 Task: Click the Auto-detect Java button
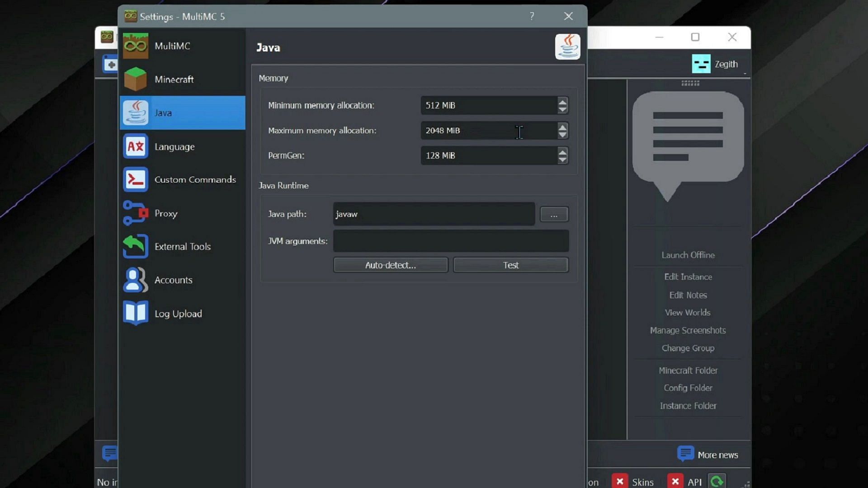point(391,264)
